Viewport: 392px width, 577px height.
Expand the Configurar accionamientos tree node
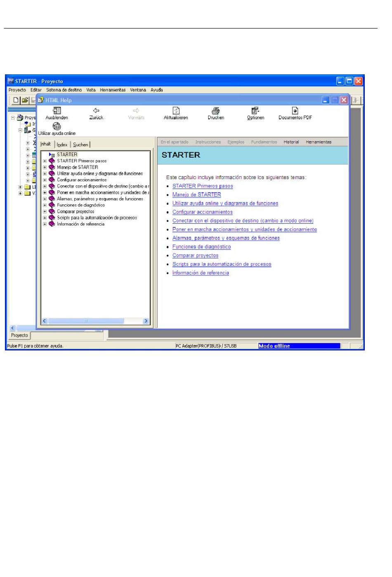point(45,180)
